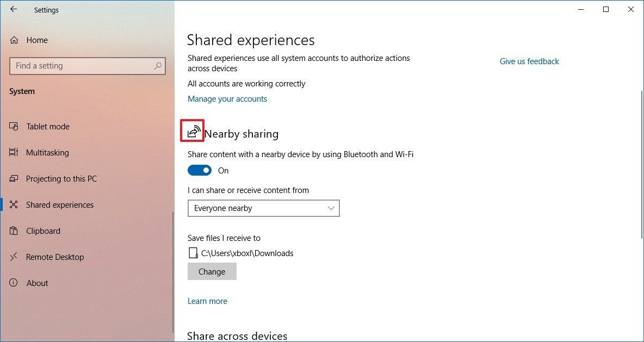
Task: Navigate to the About page
Action: tap(38, 283)
